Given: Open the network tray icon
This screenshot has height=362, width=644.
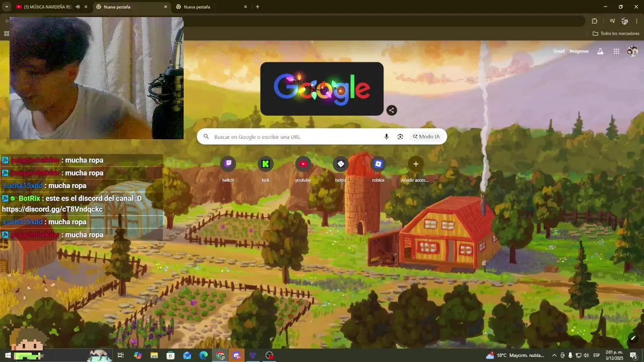Looking at the screenshot, I should 578,355.
